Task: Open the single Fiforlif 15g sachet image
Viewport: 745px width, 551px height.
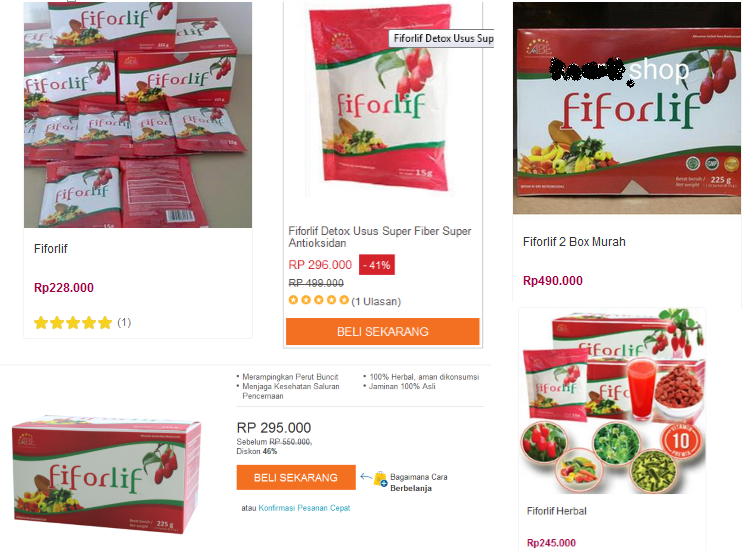Action: (382, 99)
